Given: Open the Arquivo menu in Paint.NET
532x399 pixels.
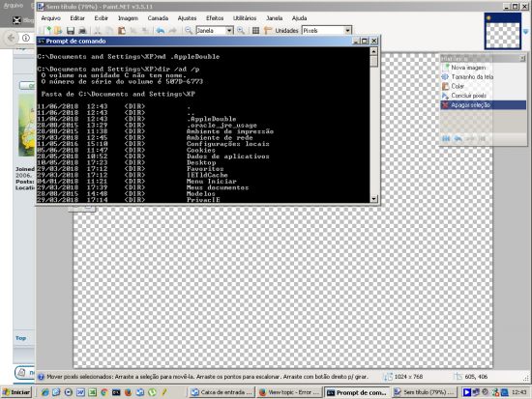Looking at the screenshot, I should tap(51, 18).
